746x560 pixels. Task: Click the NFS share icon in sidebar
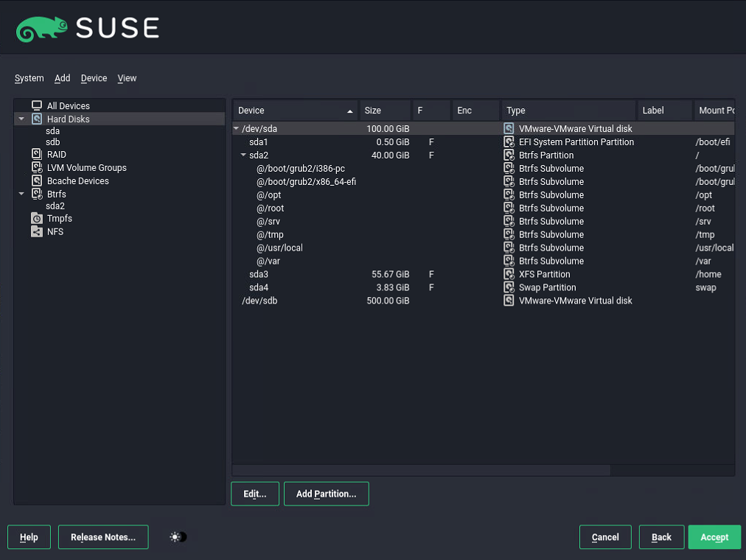(x=37, y=231)
